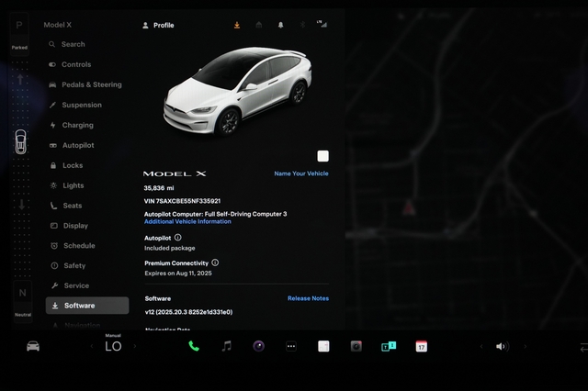This screenshot has width=588, height=391.
Task: Click the Model X vehicle image
Action: pos(237,91)
